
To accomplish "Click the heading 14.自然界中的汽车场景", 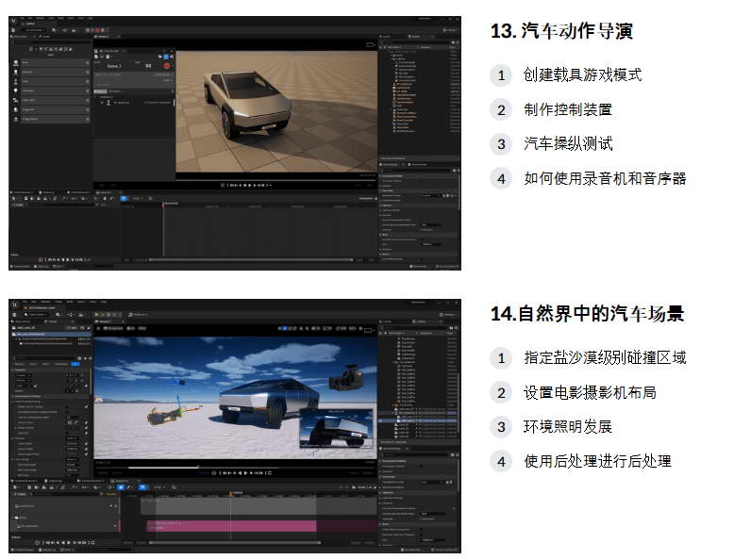I will [587, 313].
